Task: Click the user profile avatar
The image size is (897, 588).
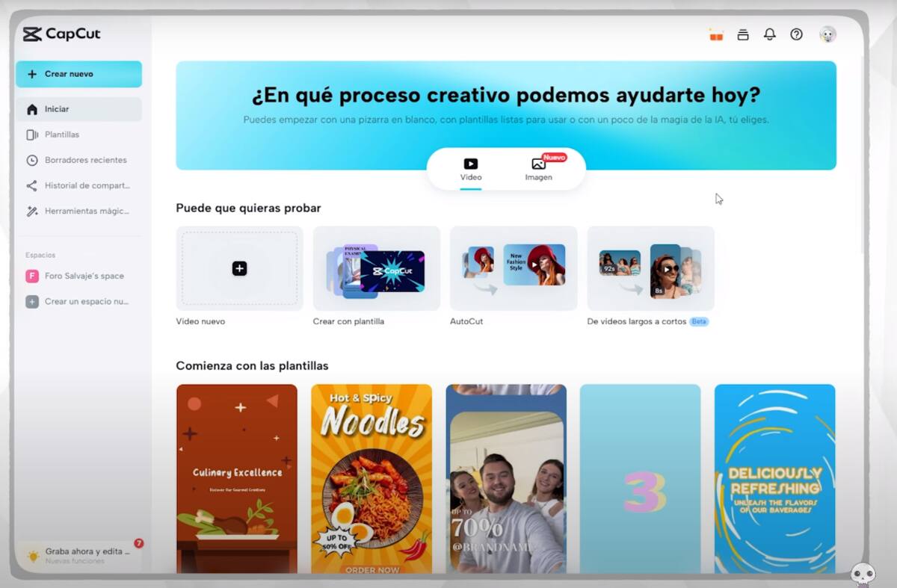Action: (827, 34)
